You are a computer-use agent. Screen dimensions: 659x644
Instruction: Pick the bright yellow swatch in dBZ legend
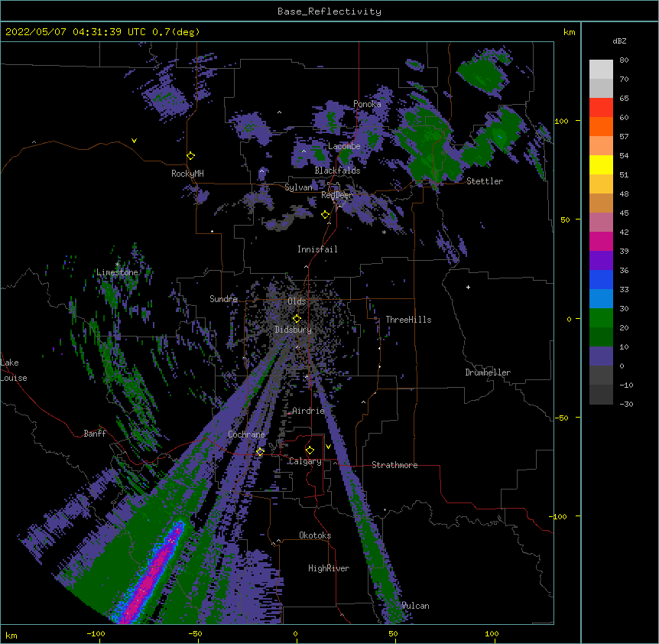pyautogui.click(x=601, y=164)
